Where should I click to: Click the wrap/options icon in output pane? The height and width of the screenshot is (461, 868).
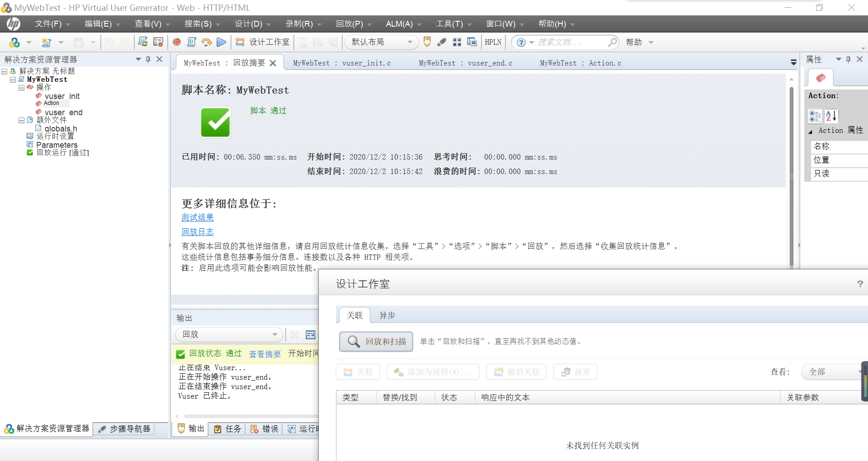click(311, 334)
